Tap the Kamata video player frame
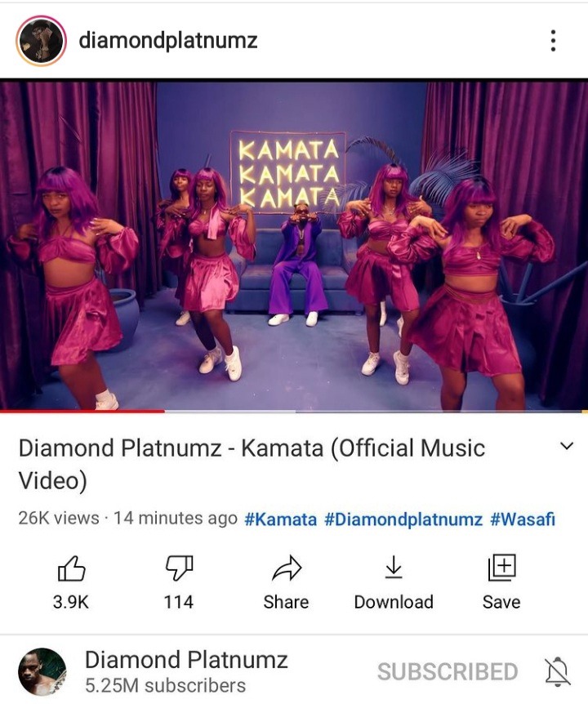Screen dimensions: 588x704 click(x=294, y=245)
